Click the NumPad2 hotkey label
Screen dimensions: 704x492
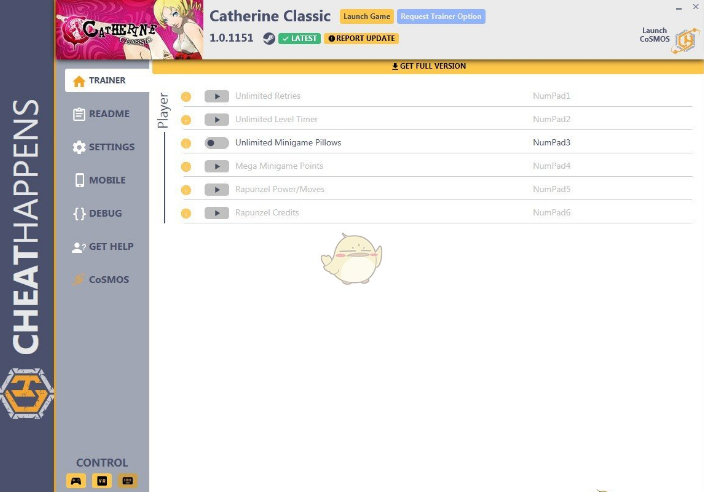551,119
